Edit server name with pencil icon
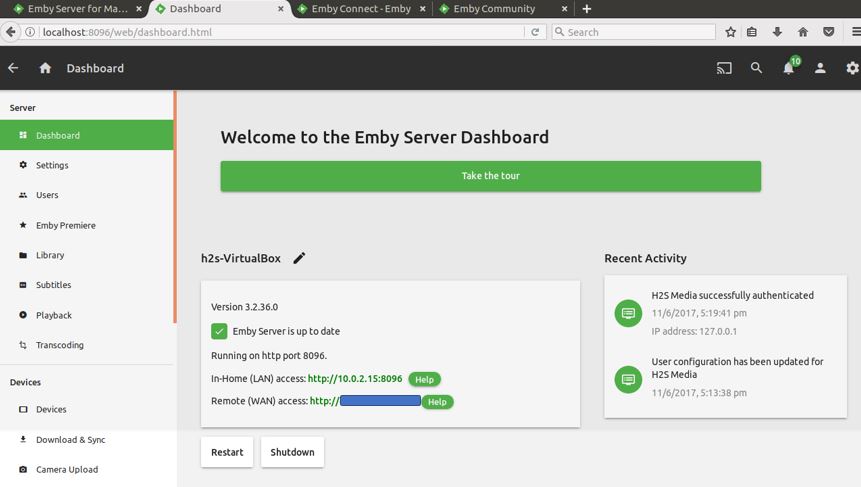The height and width of the screenshot is (487, 861). [x=299, y=258]
